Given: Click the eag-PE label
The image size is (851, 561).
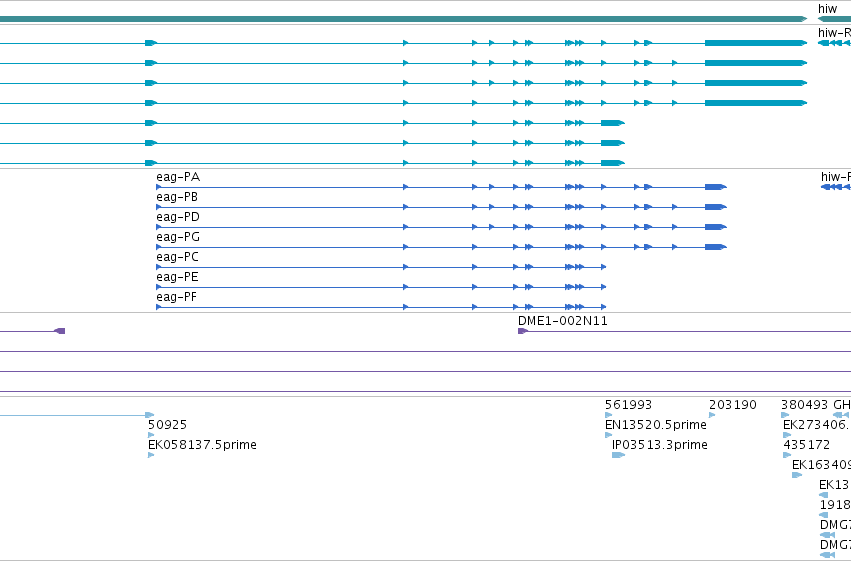Looking at the screenshot, I should [x=177, y=277].
